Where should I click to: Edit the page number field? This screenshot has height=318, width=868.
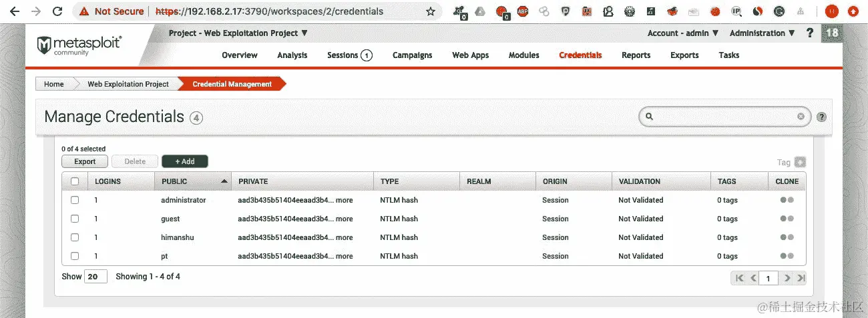click(x=770, y=278)
